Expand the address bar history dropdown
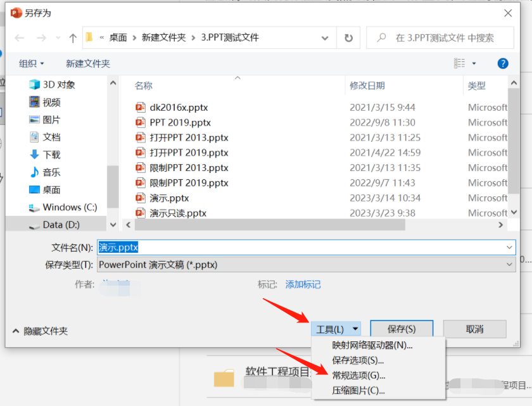Image resolution: width=532 pixels, height=406 pixels. (325, 38)
